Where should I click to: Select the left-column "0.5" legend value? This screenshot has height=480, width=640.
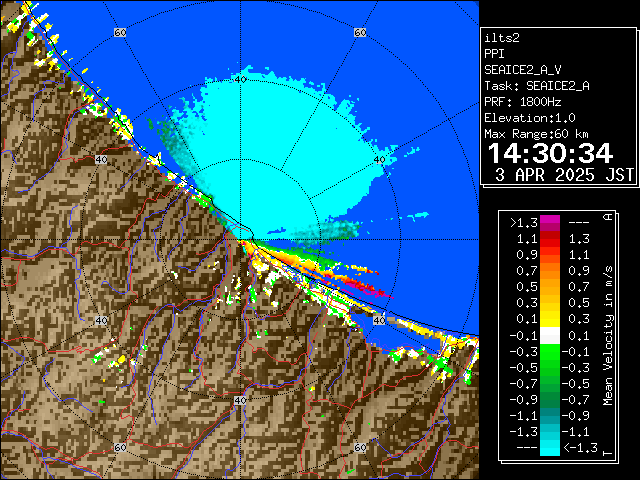pos(527,287)
